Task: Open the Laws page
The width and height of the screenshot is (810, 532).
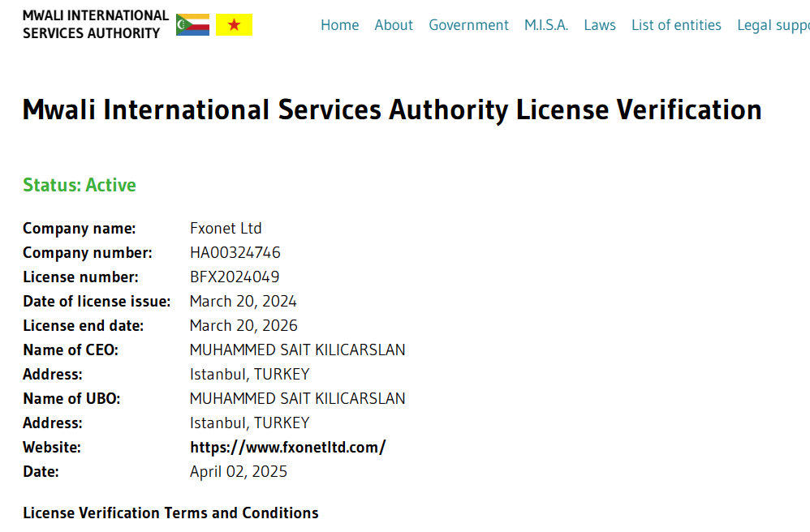Action: 599,25
